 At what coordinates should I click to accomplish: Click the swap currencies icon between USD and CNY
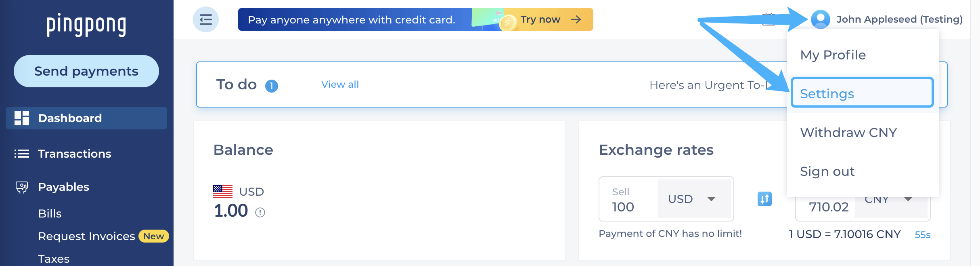[764, 199]
